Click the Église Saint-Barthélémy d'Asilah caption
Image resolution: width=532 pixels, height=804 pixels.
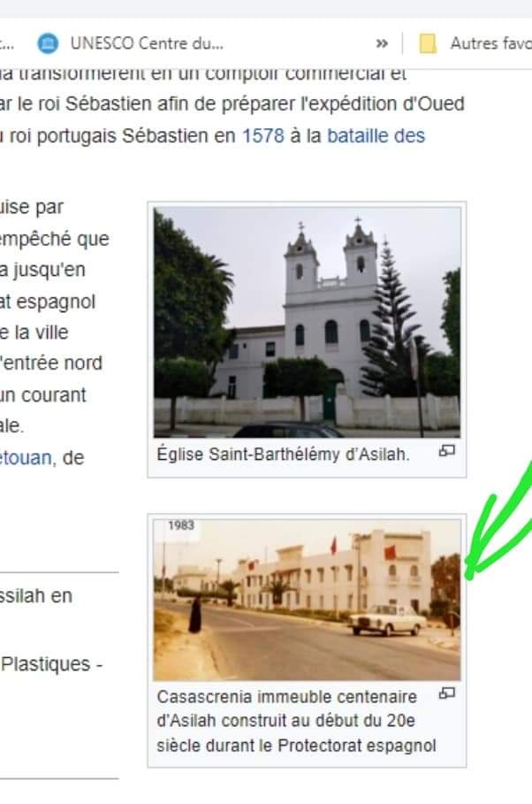(x=284, y=455)
